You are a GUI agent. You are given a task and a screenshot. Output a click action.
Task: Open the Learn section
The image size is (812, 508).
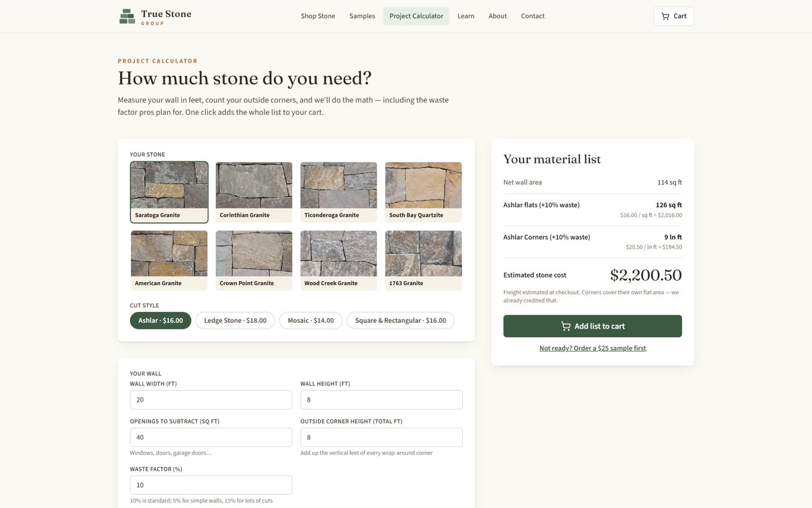pyautogui.click(x=466, y=16)
